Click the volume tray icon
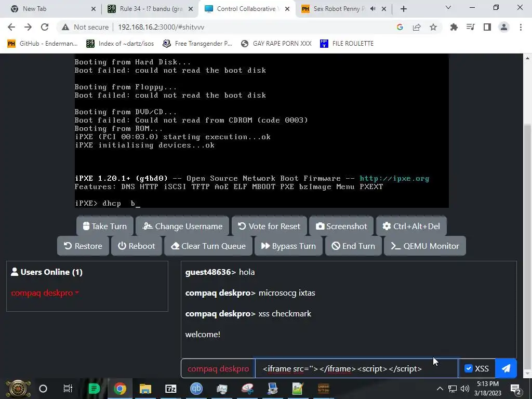The width and height of the screenshot is (532, 399). click(465, 389)
